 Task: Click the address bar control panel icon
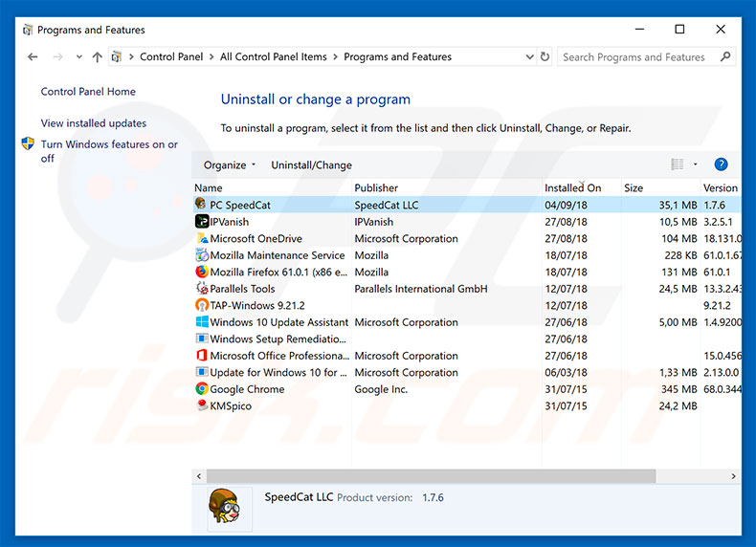pos(116,56)
